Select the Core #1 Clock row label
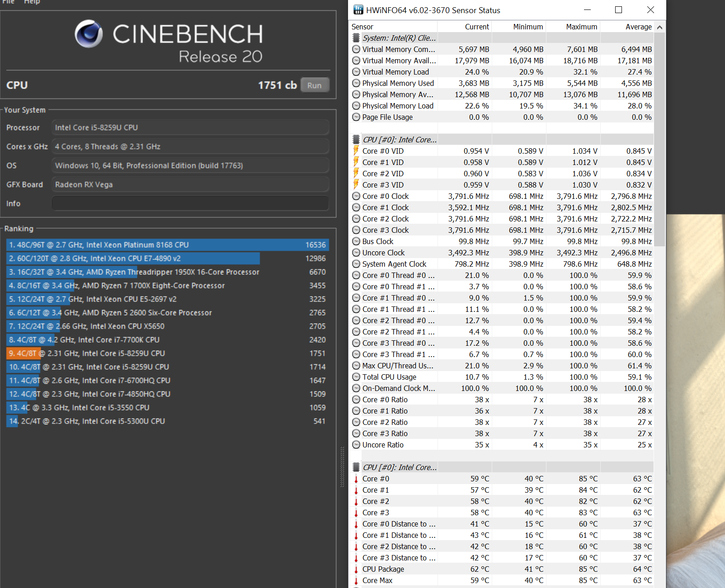Image resolution: width=725 pixels, height=588 pixels. point(386,207)
